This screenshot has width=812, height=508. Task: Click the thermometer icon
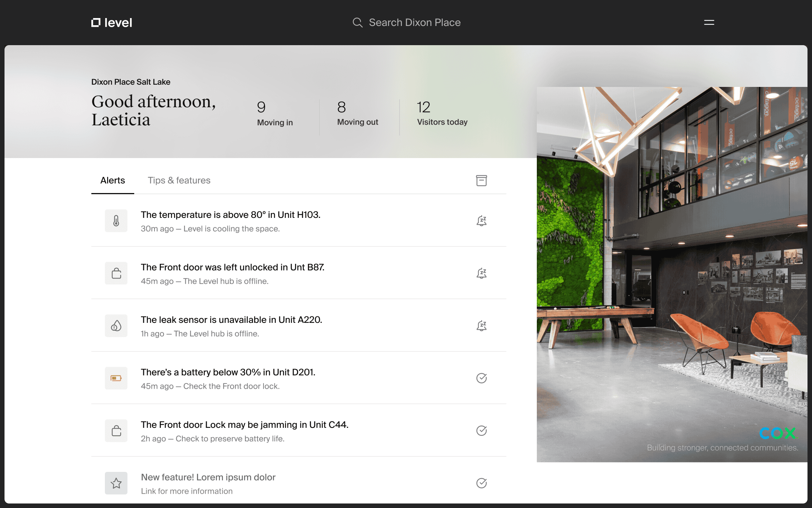point(116,221)
